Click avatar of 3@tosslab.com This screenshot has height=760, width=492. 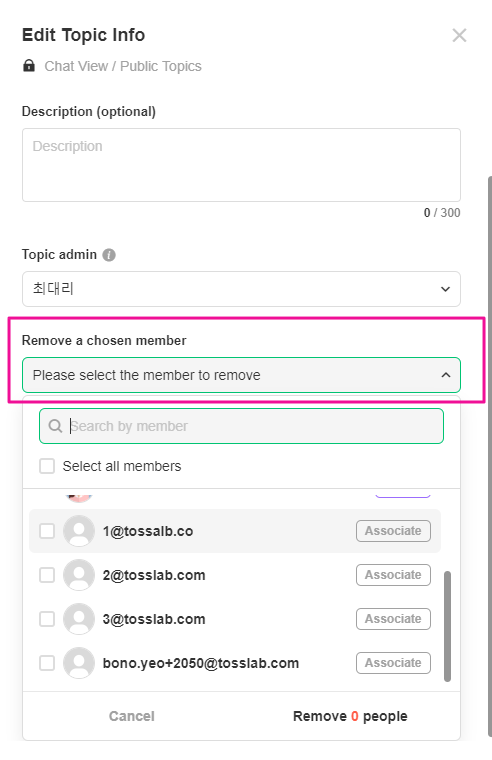tap(79, 619)
